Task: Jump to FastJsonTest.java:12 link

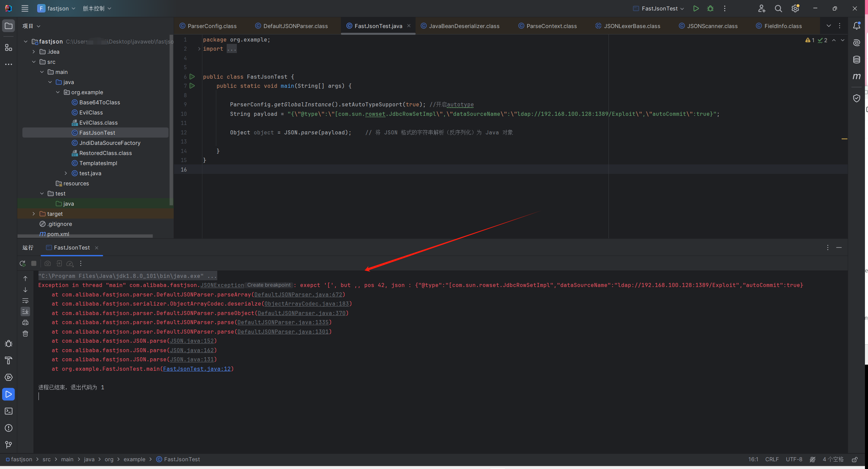Action: point(197,369)
